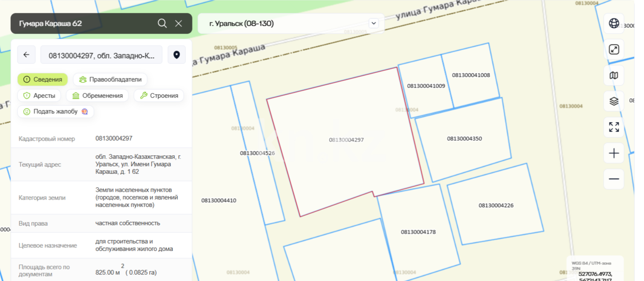644x281 pixels.
Task: View Строения information
Action: tap(159, 95)
